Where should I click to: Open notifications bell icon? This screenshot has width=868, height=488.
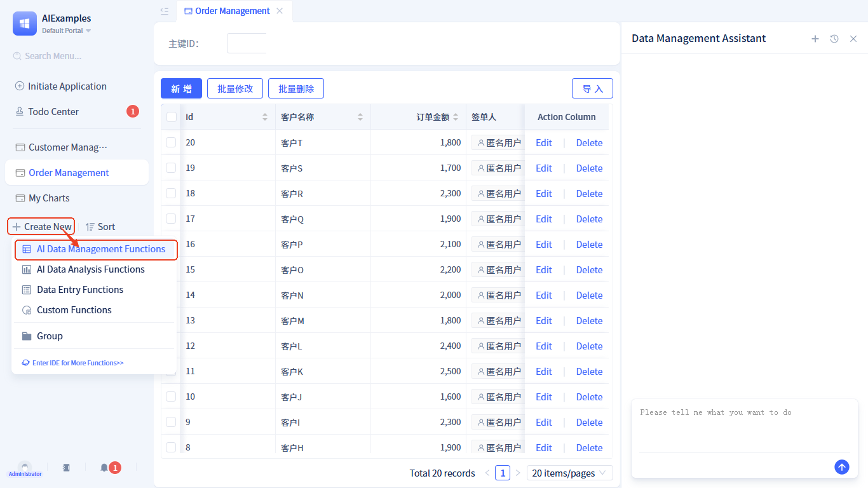(x=104, y=468)
